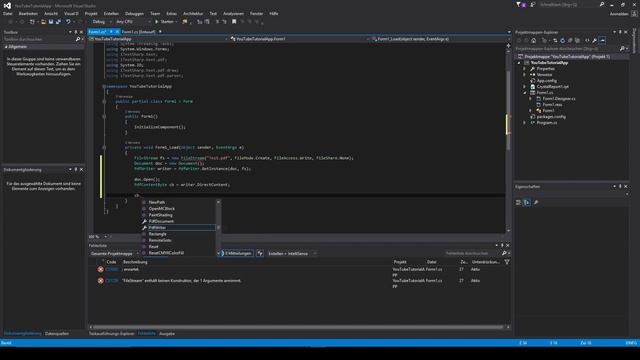Open the Erstellen + IntelliSense dropdown
The width and height of the screenshot is (640, 360).
point(292,253)
